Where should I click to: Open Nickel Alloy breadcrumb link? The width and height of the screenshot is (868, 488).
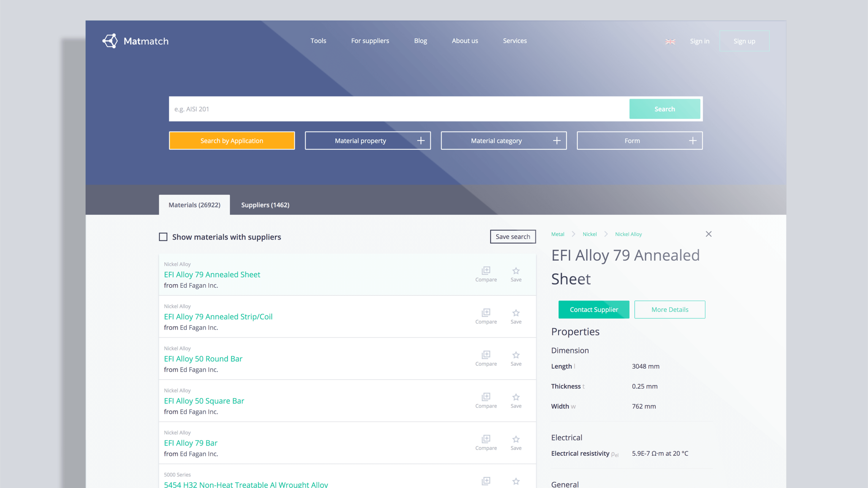[x=628, y=234]
